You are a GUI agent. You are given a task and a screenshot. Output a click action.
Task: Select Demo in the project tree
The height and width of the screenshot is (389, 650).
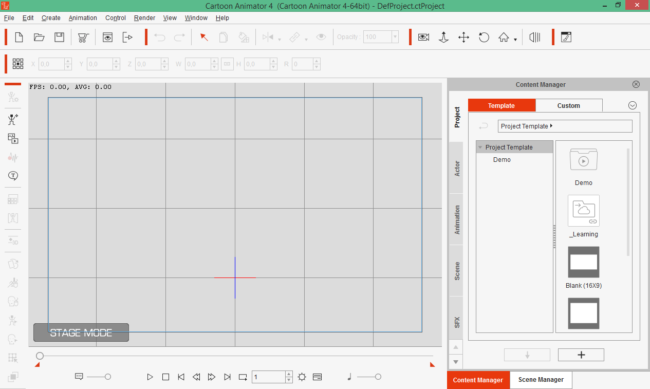[502, 160]
